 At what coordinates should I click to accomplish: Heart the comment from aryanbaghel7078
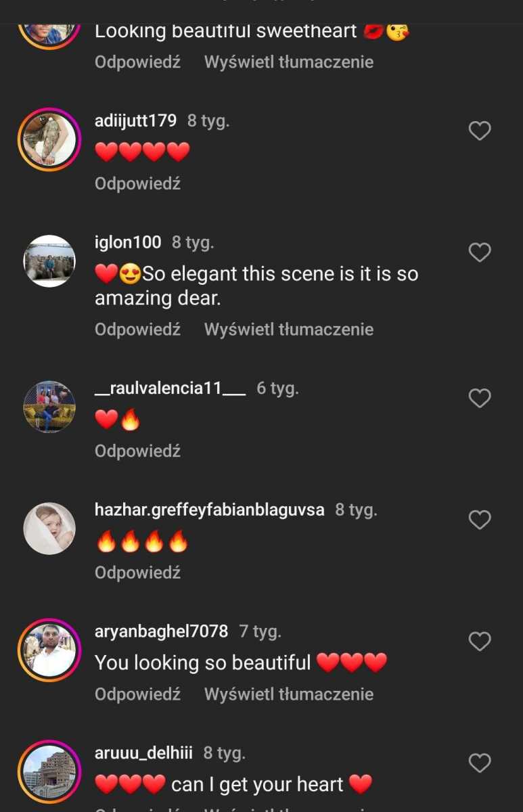pos(480,641)
